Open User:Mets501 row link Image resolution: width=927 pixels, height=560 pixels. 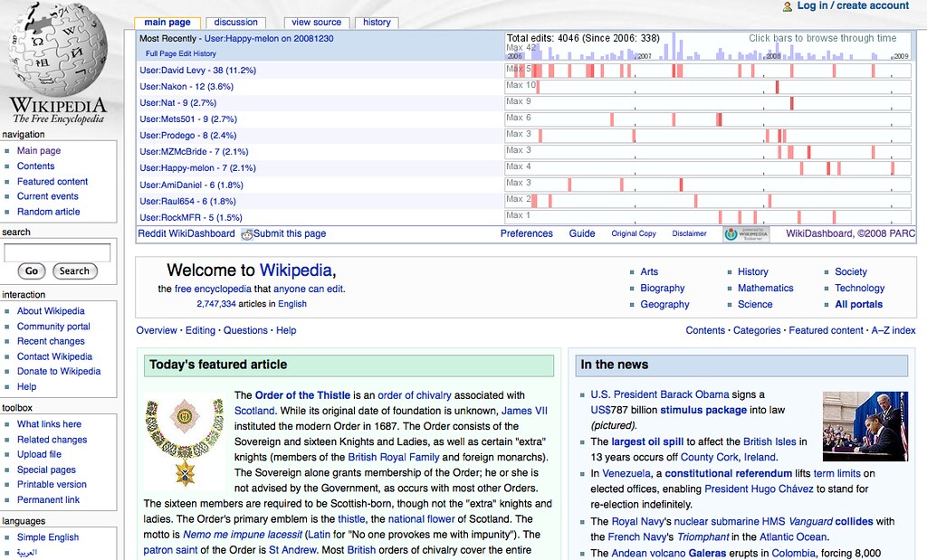(188, 119)
